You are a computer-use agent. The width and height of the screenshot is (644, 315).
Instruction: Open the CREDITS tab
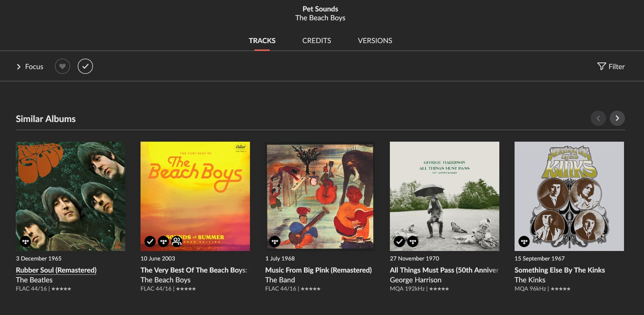tap(316, 41)
